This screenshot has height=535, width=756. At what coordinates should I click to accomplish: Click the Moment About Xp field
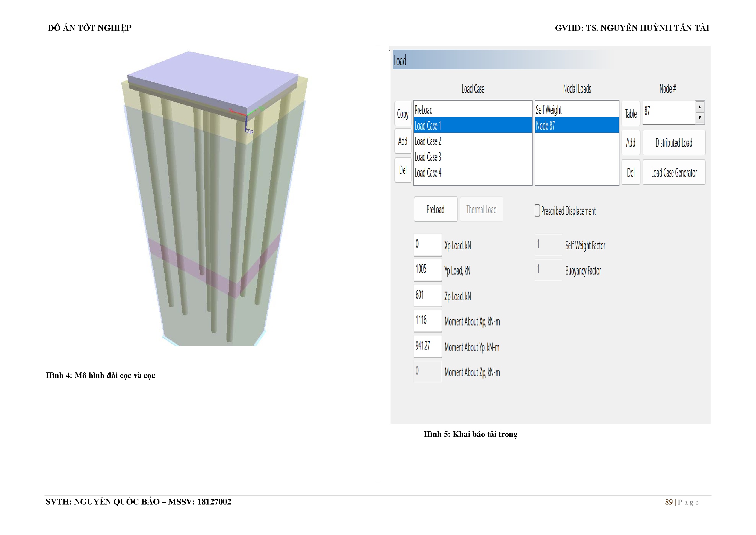click(x=427, y=320)
